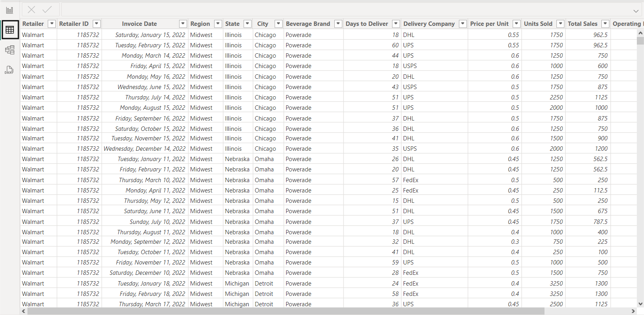Select cell Wednesday, December 14, 2022
This screenshot has width=644, height=315.
(x=144, y=149)
